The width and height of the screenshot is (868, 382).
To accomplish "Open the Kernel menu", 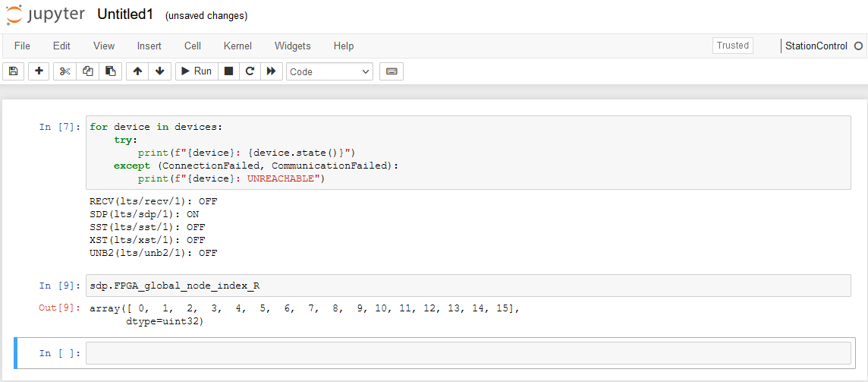I will (237, 46).
